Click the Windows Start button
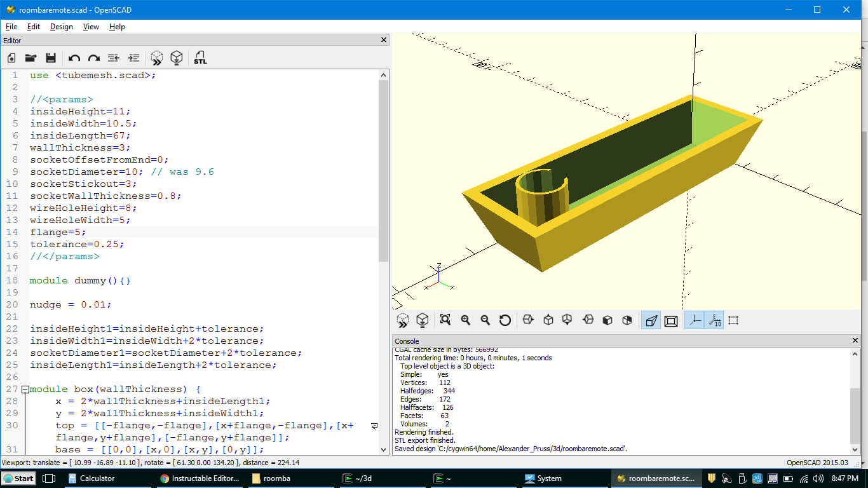The height and width of the screenshot is (488, 868). (18, 478)
